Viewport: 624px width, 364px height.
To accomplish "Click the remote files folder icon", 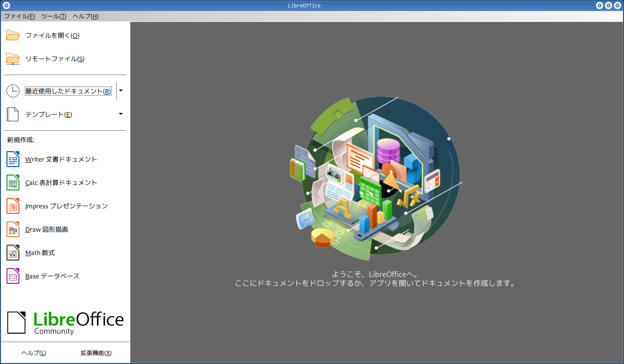I will 13,59.
